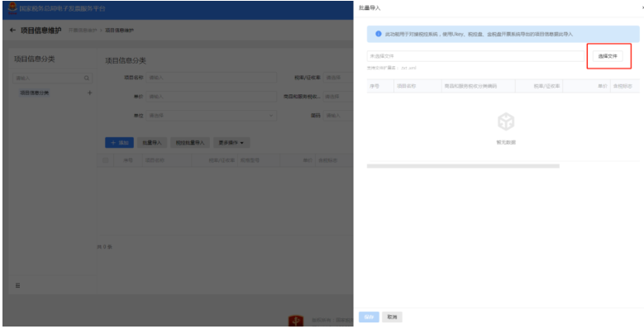Click the 暂无数据 empty state text
This screenshot has height=329, width=644.
pyautogui.click(x=506, y=142)
